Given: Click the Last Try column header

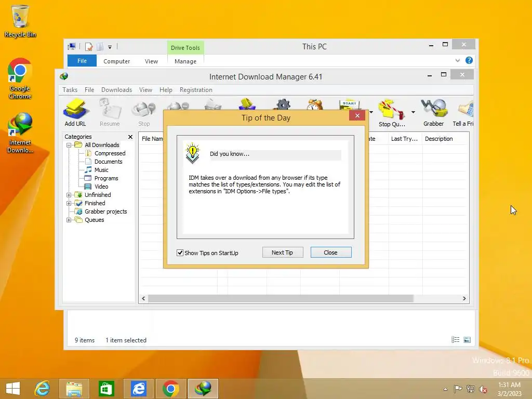Looking at the screenshot, I should [405, 139].
